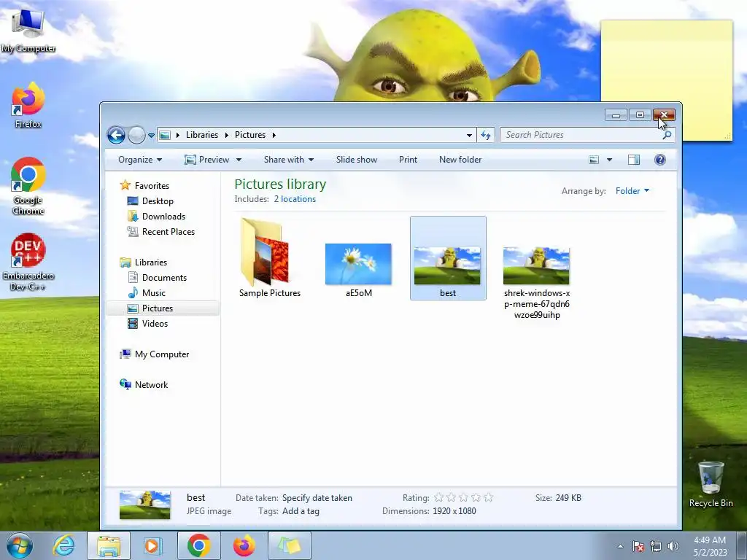747x560 pixels.
Task: Click Specify date taken in details pane
Action: pyautogui.click(x=317, y=497)
